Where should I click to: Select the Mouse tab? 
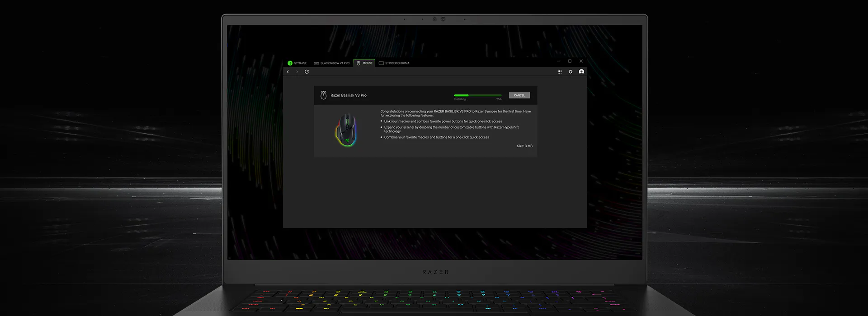coord(364,63)
